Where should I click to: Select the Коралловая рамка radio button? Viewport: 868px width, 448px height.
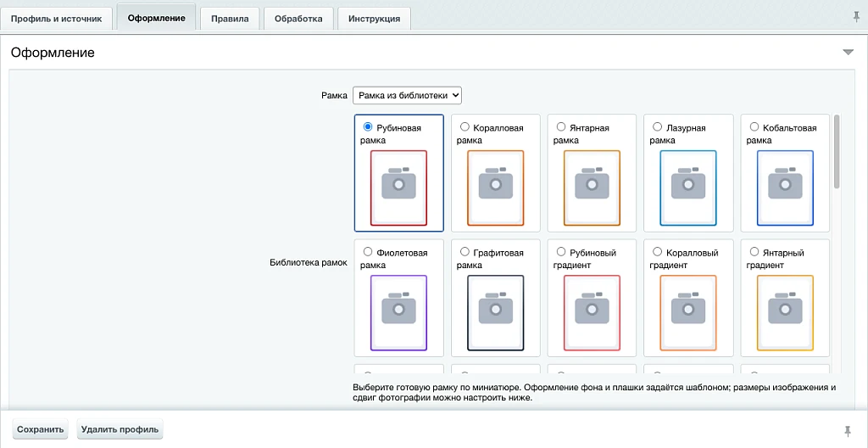point(465,127)
